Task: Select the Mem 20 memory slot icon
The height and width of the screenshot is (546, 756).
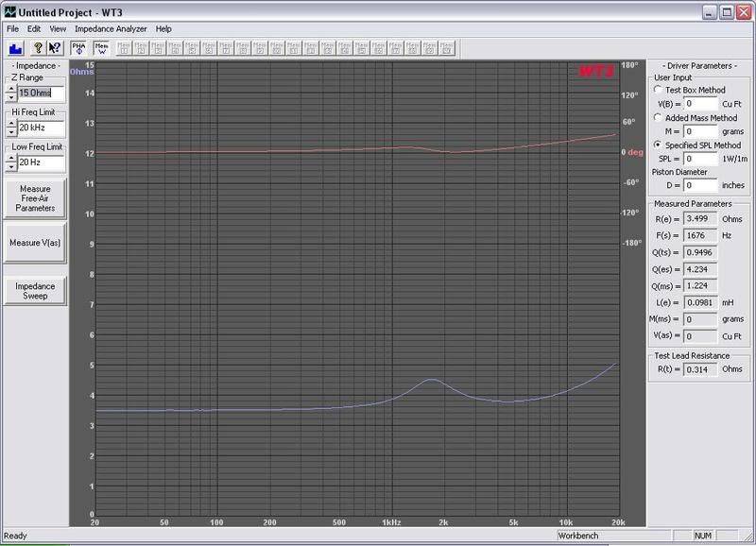Action: coord(446,48)
